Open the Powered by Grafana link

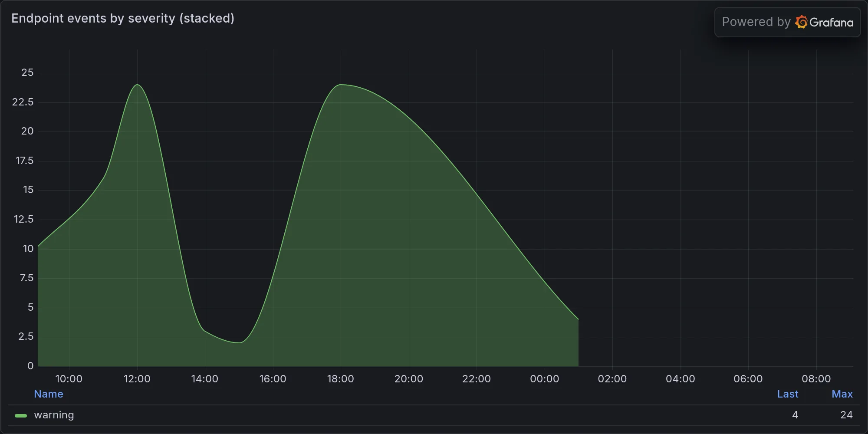787,22
